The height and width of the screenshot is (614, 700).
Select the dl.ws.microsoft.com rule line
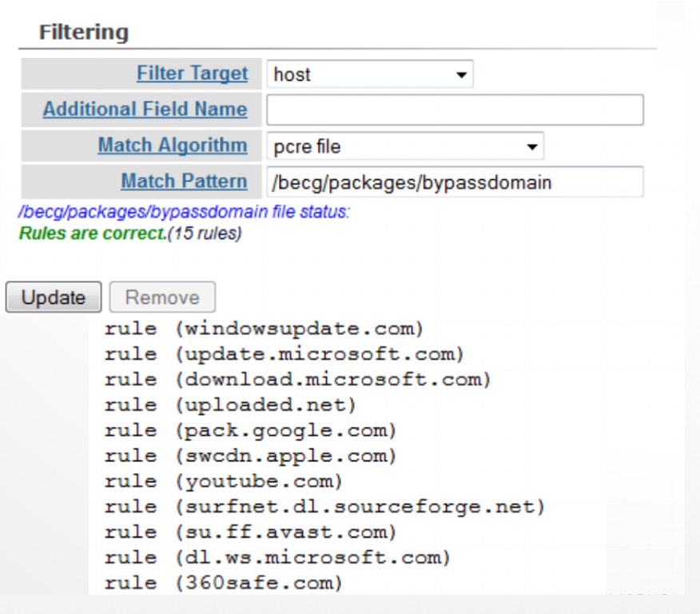pyautogui.click(x=277, y=558)
